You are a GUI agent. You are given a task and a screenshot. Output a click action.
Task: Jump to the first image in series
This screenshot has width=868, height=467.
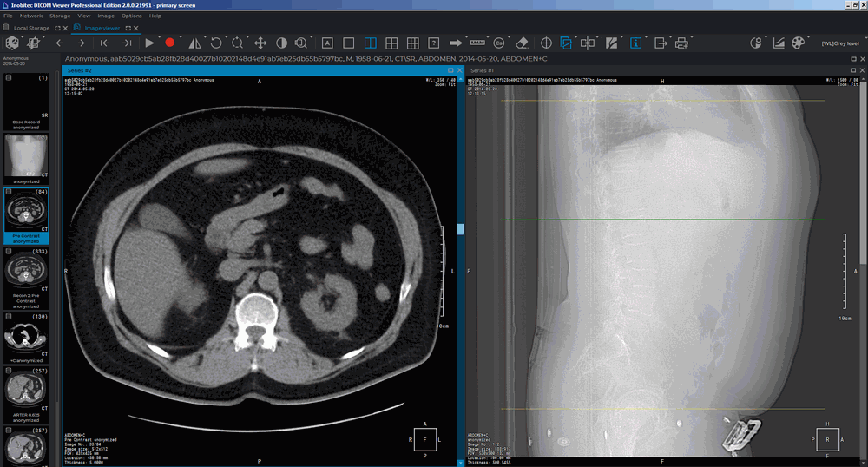105,43
